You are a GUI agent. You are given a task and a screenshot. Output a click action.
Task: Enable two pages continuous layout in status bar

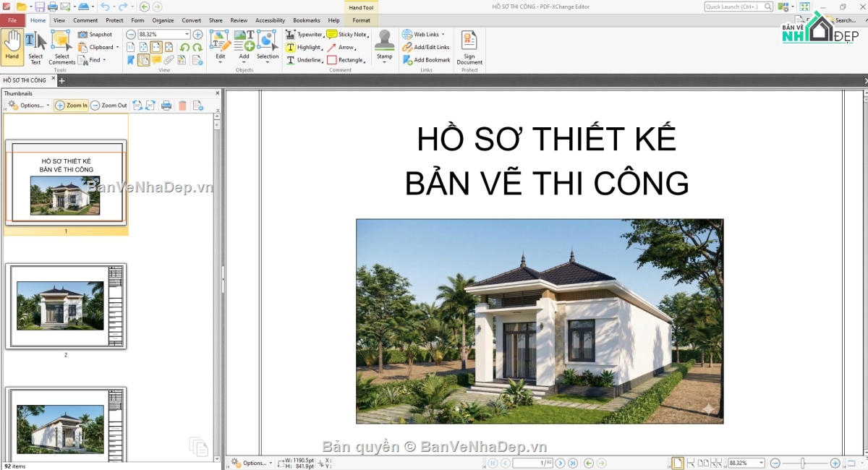pyautogui.click(x=716, y=463)
